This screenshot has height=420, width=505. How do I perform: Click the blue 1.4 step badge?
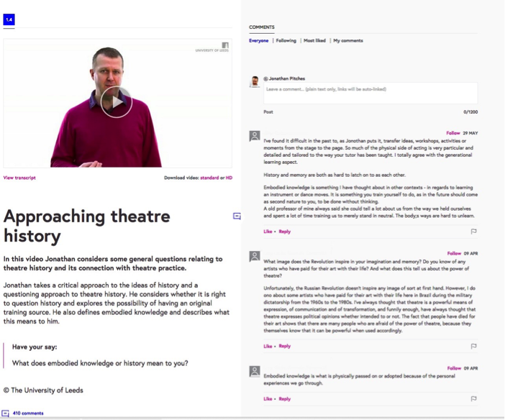(x=9, y=19)
